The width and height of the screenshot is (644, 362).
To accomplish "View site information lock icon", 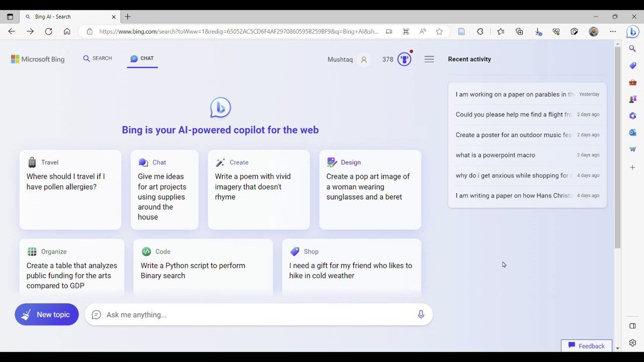I will click(x=90, y=32).
